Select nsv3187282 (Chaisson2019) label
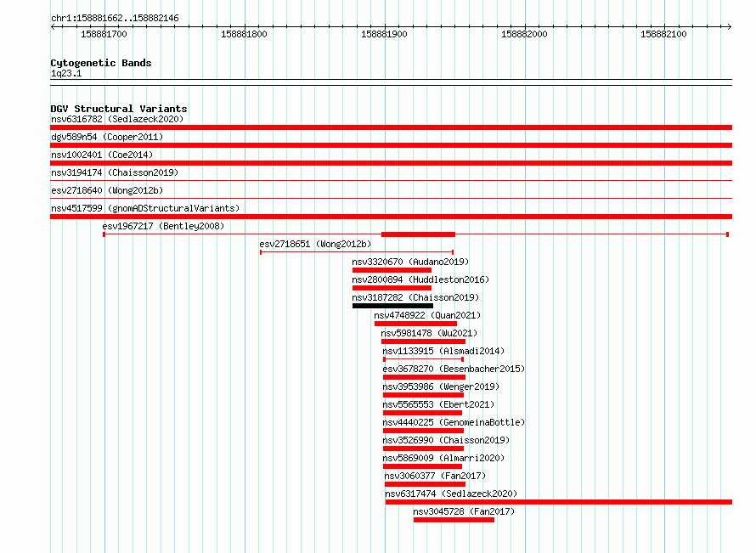 coord(415,297)
